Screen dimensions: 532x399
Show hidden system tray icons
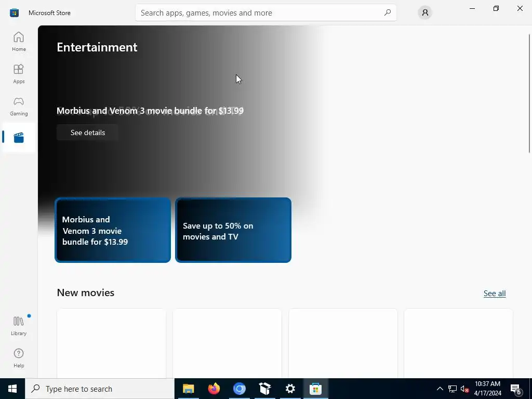pyautogui.click(x=440, y=389)
